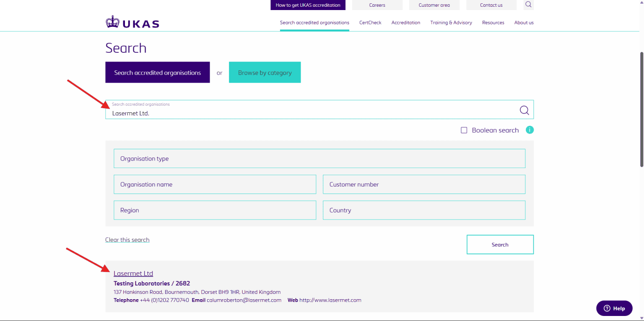Open the About us menu
The height and width of the screenshot is (321, 644).
[524, 23]
